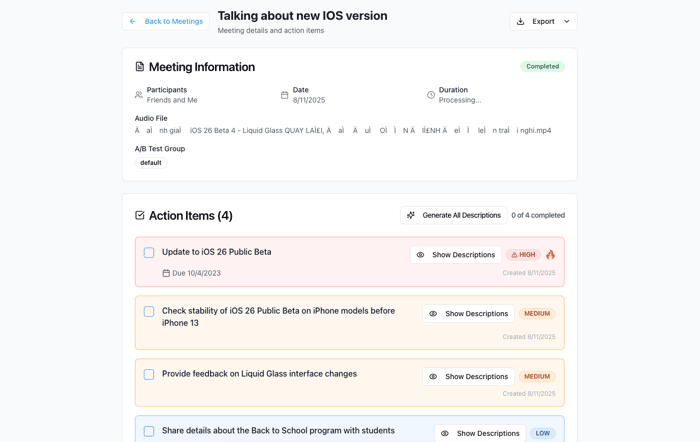Screen dimensions: 700x442
Task: Click the calendar icon beside Date
Action: tap(284, 95)
